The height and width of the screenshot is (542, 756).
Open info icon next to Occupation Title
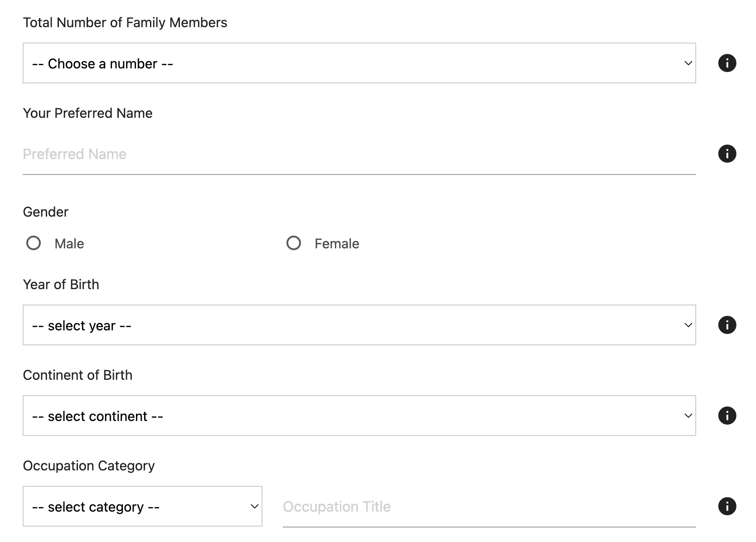coord(727,506)
